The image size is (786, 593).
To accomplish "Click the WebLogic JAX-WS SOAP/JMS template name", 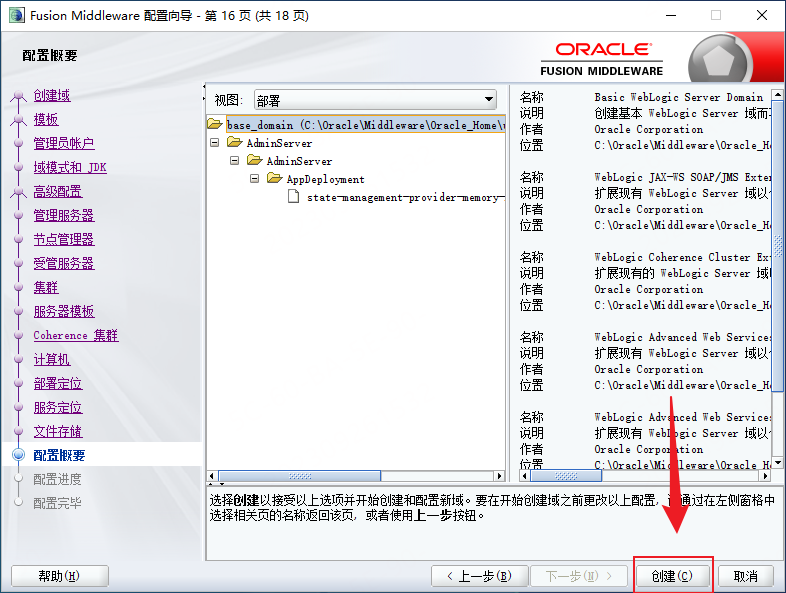I will click(x=682, y=177).
